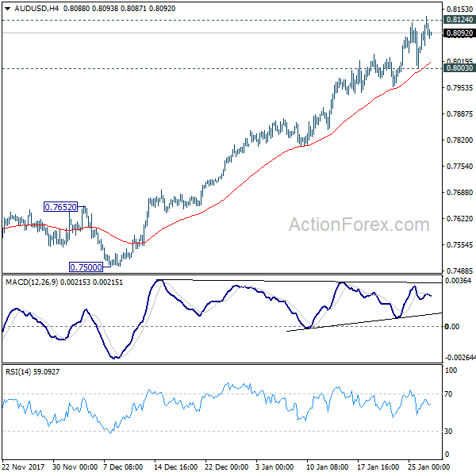The height and width of the screenshot is (476, 476).
Task: Select the 0.75000 price label
Action: (x=86, y=267)
